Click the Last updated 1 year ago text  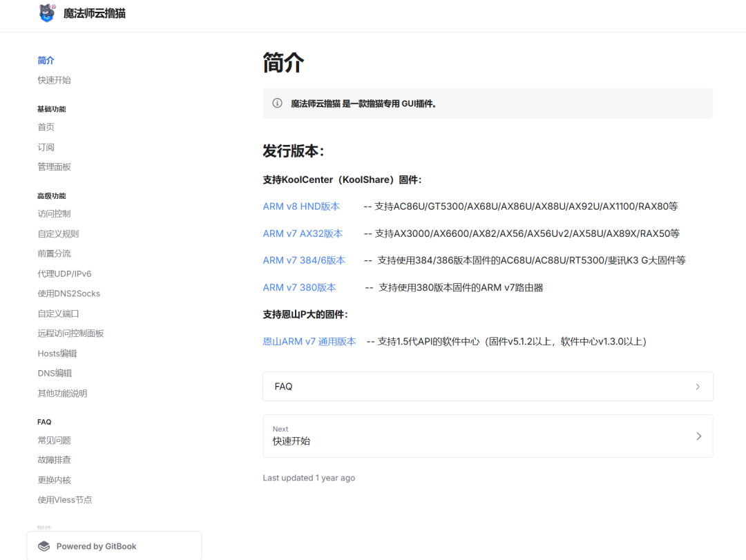309,478
